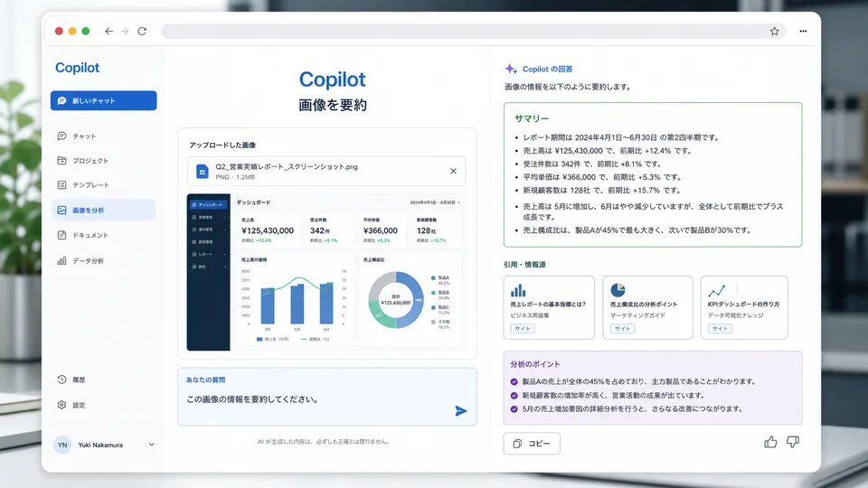
Task: Click the 分析のポイント heading
Action: point(535,364)
